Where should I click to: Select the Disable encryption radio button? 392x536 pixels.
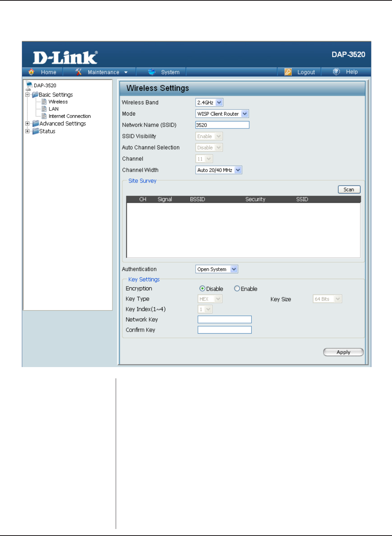tap(202, 288)
